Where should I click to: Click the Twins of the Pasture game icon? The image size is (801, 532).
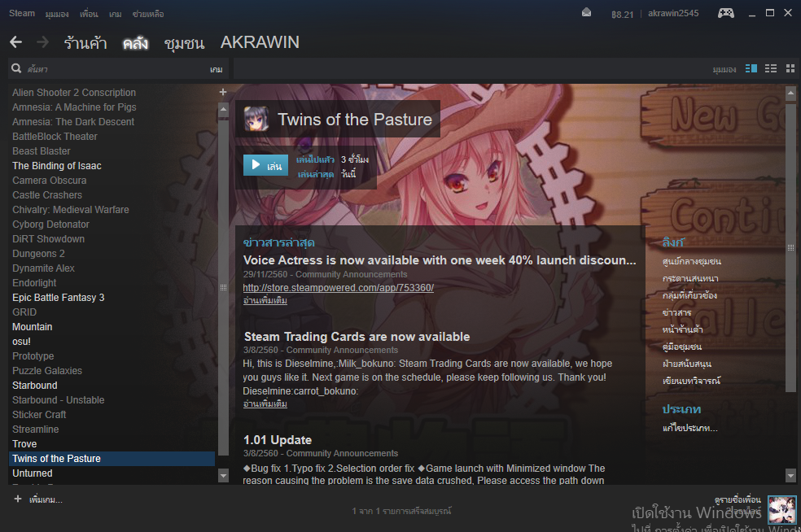click(256, 119)
